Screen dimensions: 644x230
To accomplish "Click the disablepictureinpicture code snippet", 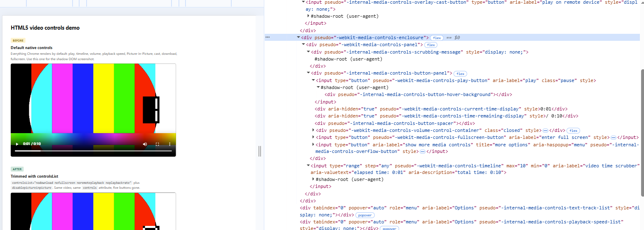I will tap(32, 188).
